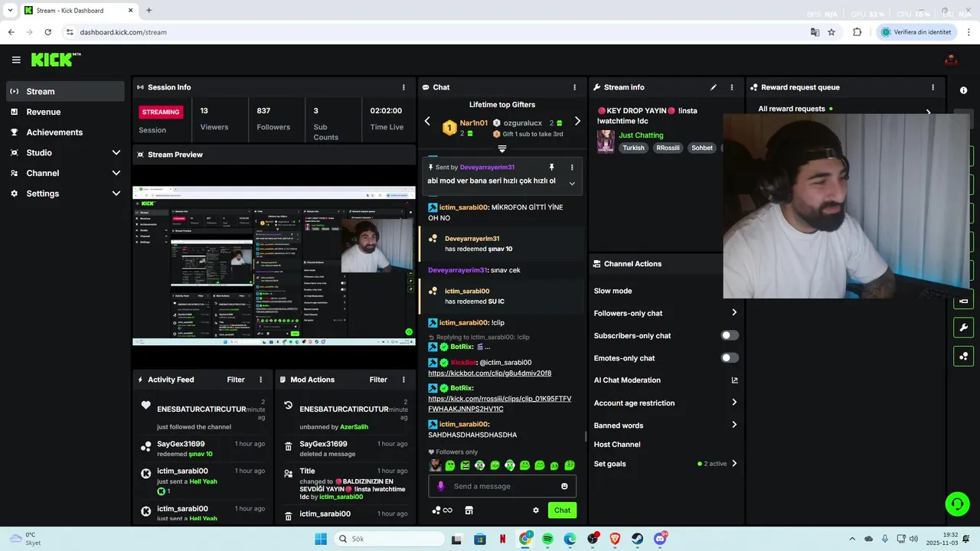Click the Kick logo
980x551 pixels.
click(56, 60)
